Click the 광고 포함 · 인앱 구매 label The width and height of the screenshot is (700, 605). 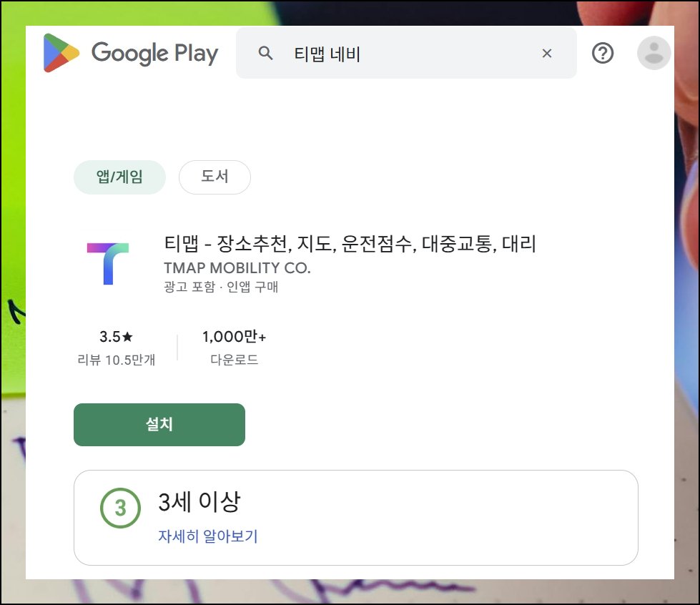tap(221, 287)
